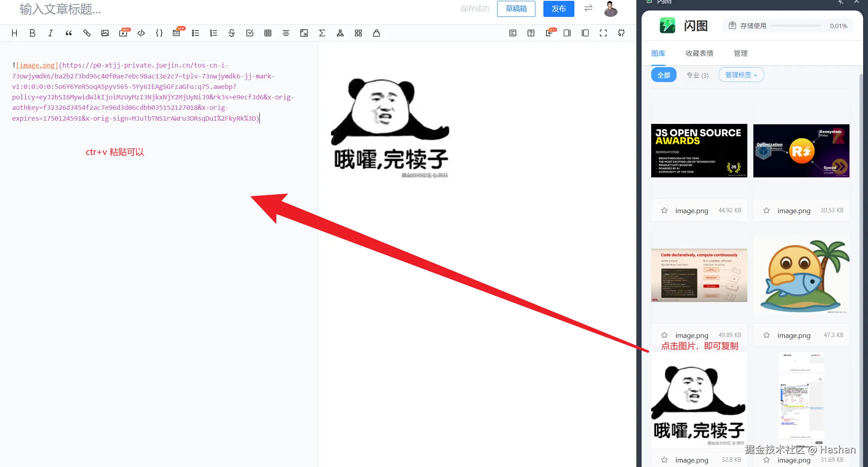Insert a math formula with the Sigma icon
This screenshot has width=868, height=467.
pos(322,33)
